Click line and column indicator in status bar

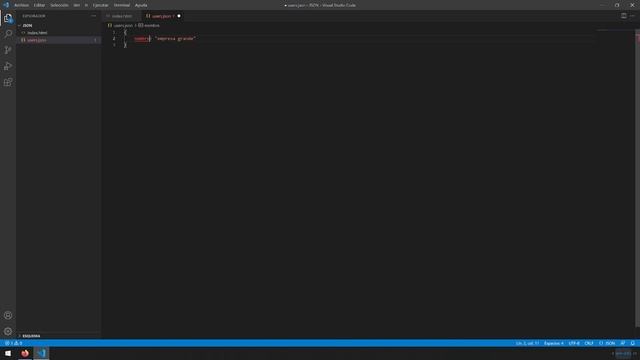pos(527,343)
